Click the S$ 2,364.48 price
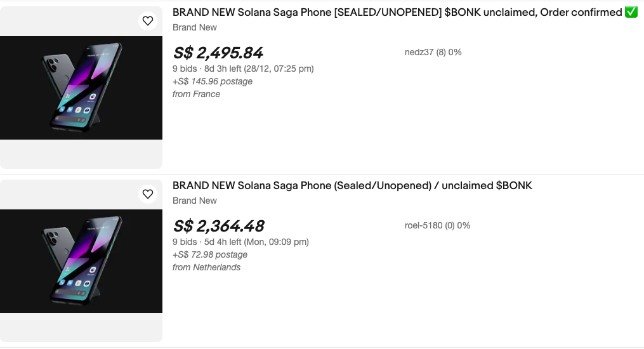 click(218, 226)
